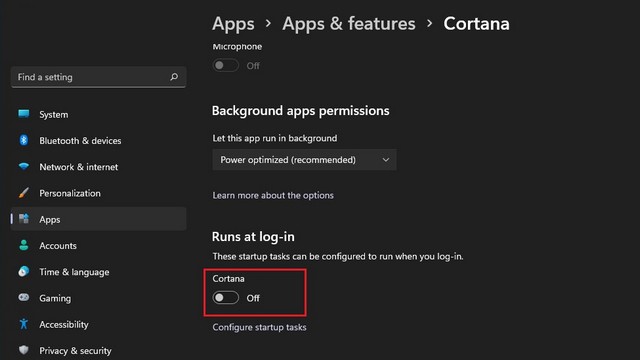
Task: Open the Gaming controller icon
Action: click(24, 297)
